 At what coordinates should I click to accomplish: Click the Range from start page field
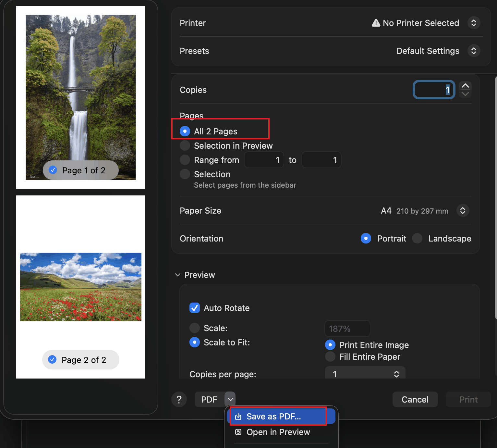[264, 160]
